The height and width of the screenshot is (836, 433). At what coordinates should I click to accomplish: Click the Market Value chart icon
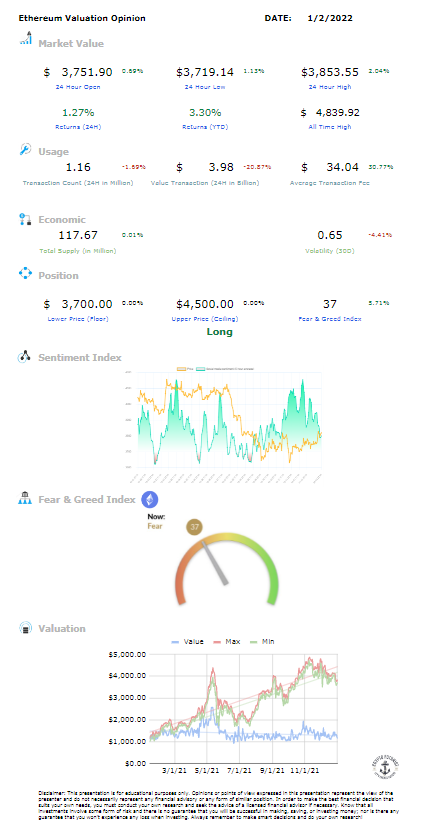point(26,39)
